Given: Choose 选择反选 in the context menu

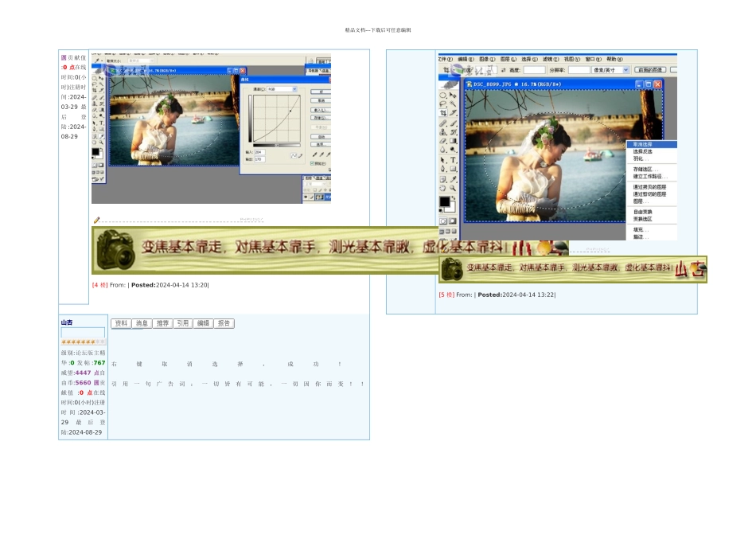Looking at the screenshot, I should click(652, 151).
